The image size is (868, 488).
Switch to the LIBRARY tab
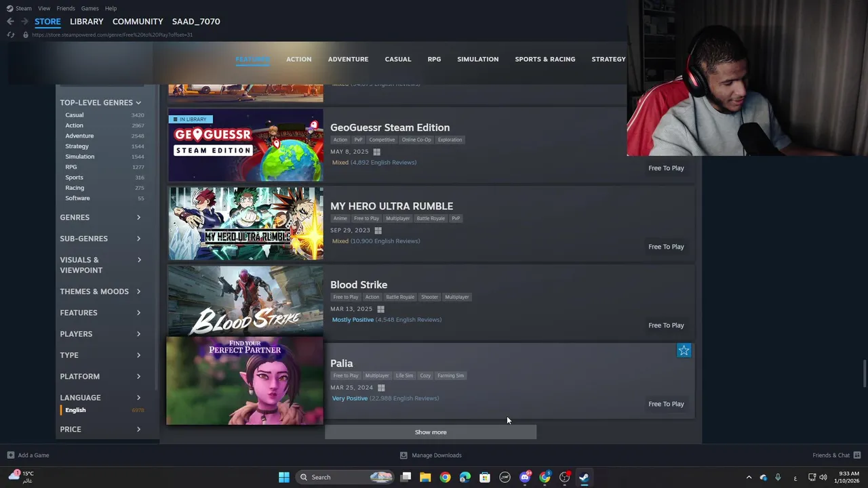pyautogui.click(x=87, y=22)
